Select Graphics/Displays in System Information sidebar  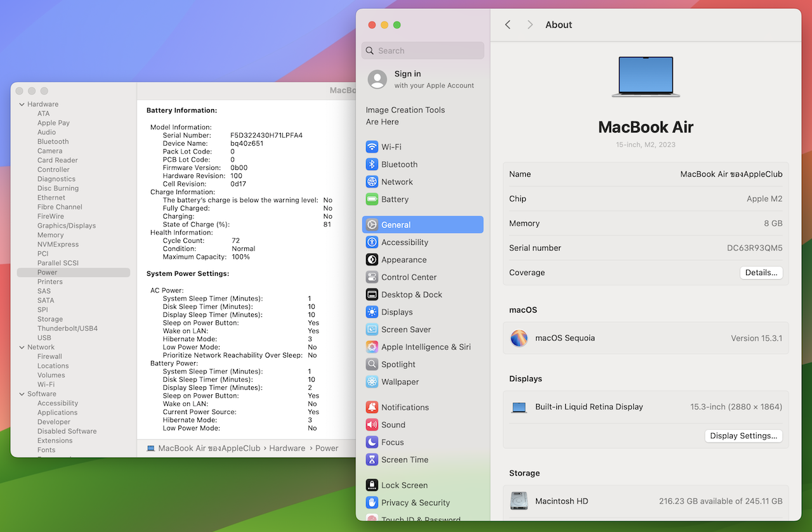click(x=67, y=226)
